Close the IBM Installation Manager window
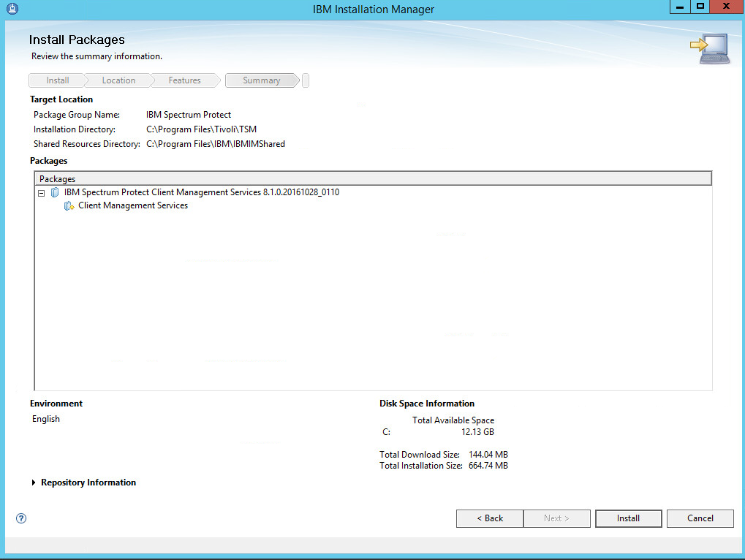The image size is (745, 560). pos(725,7)
